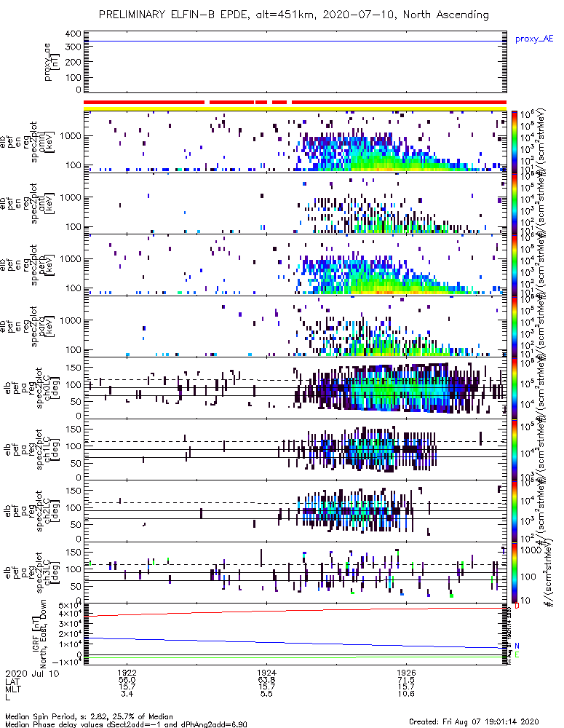Click the L-shell value '3.4'
564x728 pixels.
(x=127, y=694)
